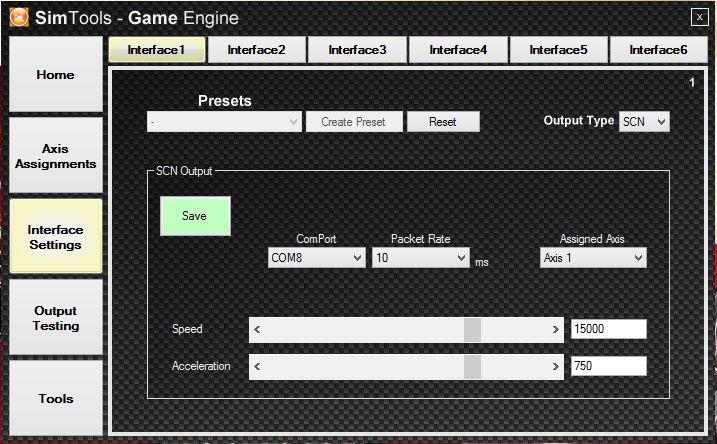This screenshot has height=444, width=717.
Task: Open the Home section
Action: point(56,74)
